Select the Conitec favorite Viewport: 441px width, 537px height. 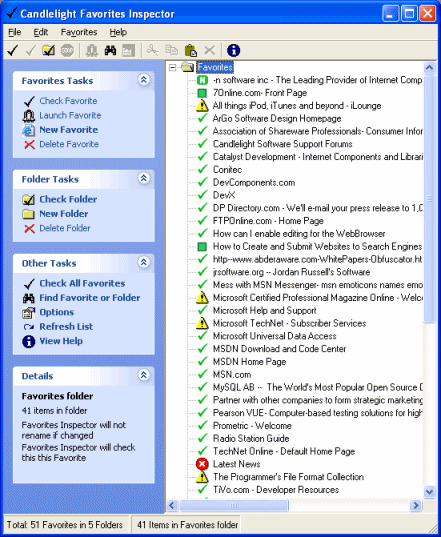point(227,170)
